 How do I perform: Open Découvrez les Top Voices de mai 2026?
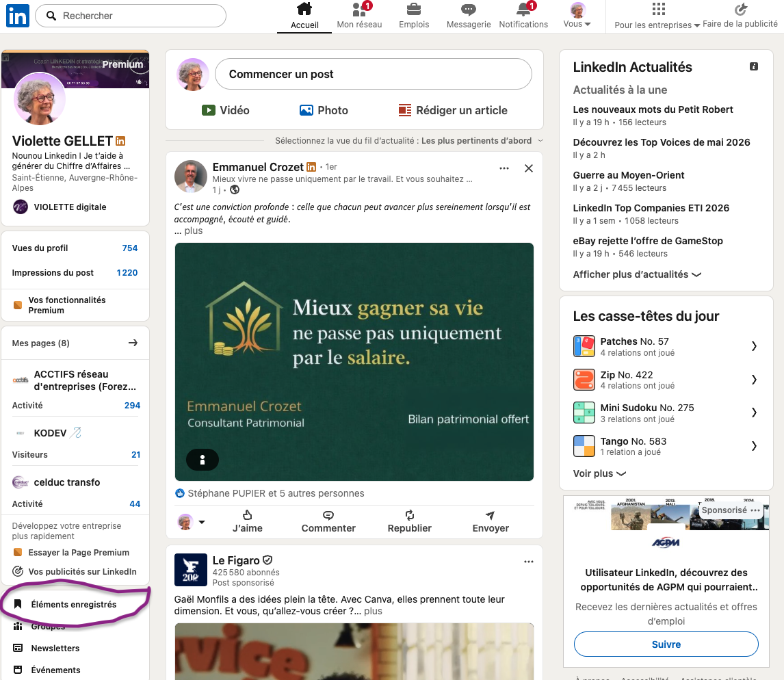pyautogui.click(x=662, y=142)
